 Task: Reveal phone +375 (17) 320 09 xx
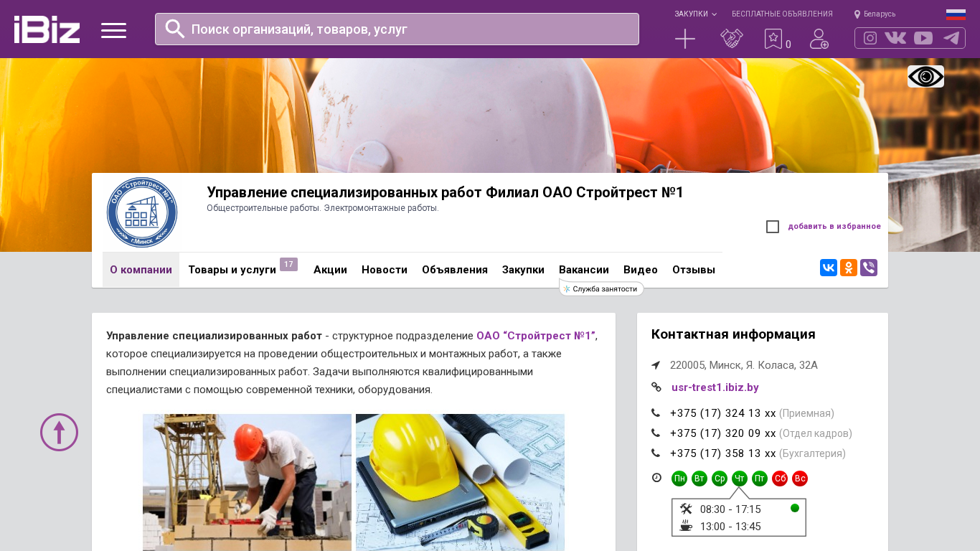coord(723,433)
